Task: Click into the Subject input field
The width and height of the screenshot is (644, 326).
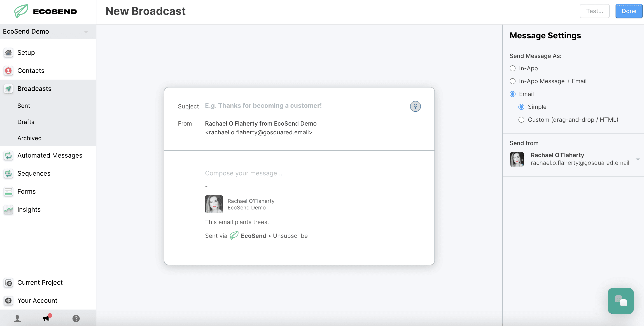Action: [x=300, y=106]
